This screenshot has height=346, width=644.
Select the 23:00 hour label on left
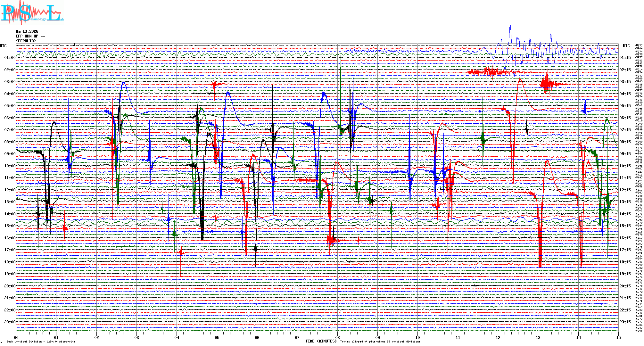(x=10, y=322)
